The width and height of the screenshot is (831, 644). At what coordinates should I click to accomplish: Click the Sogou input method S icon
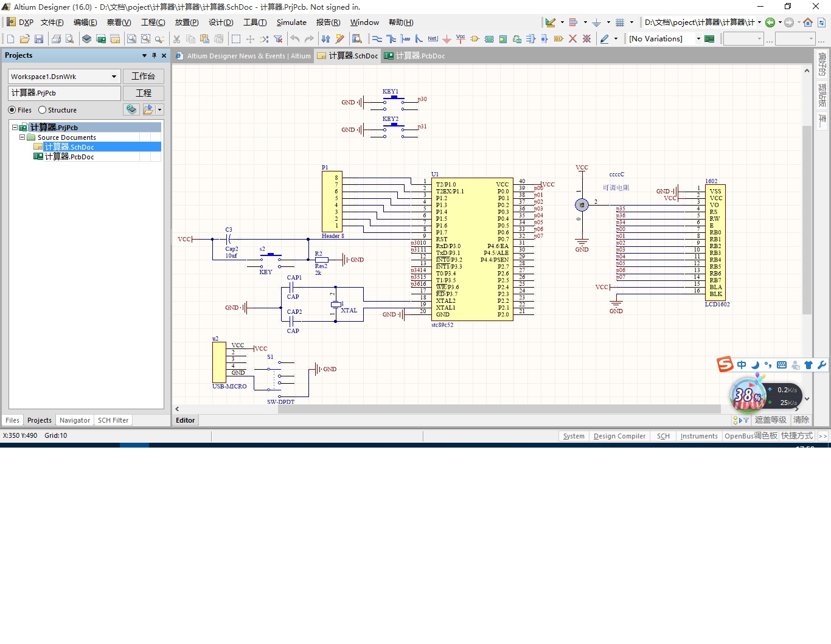[725, 364]
